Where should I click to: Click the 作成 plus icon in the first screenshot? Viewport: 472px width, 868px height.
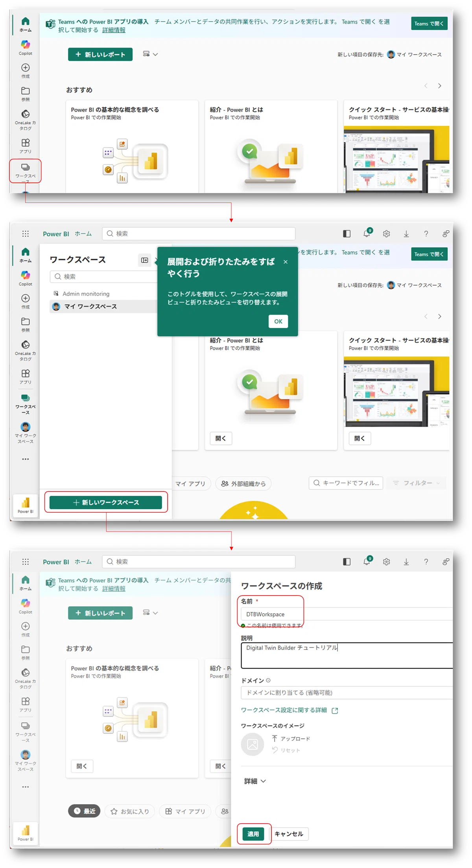click(25, 70)
